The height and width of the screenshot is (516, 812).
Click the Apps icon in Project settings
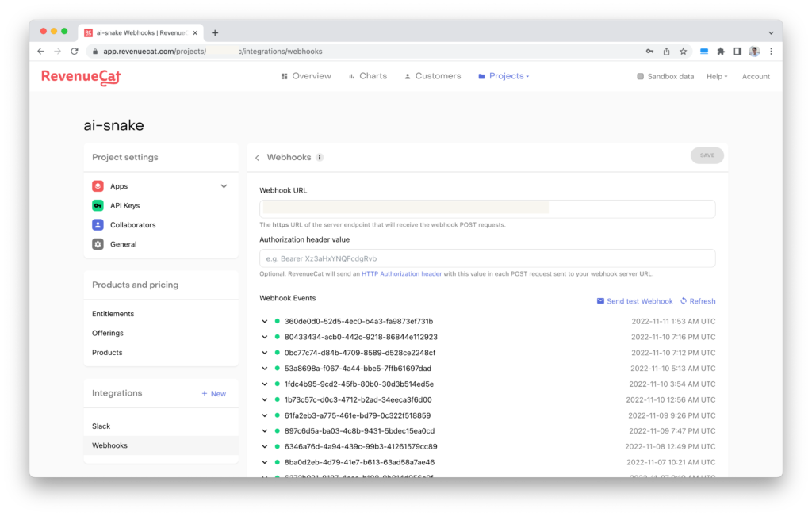coord(98,185)
